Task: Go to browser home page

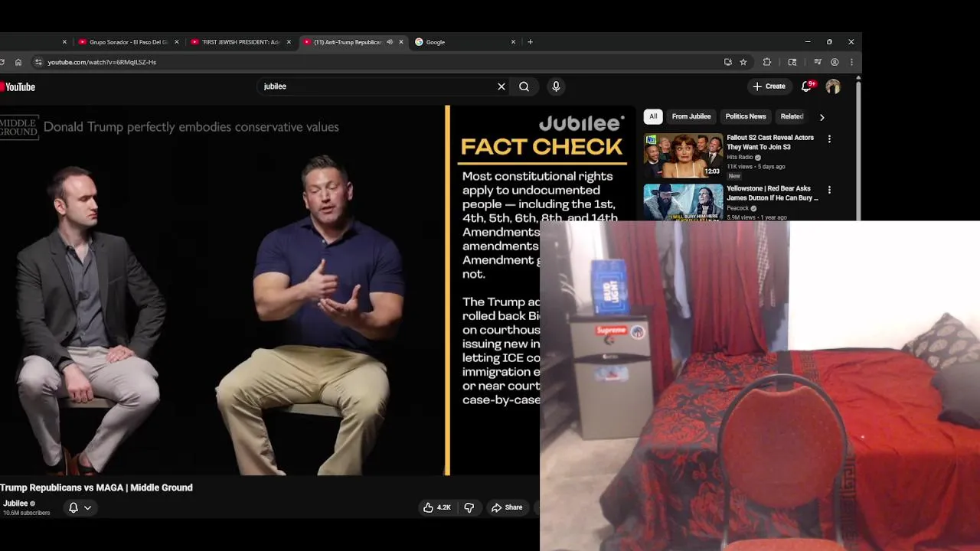Action: (x=18, y=62)
